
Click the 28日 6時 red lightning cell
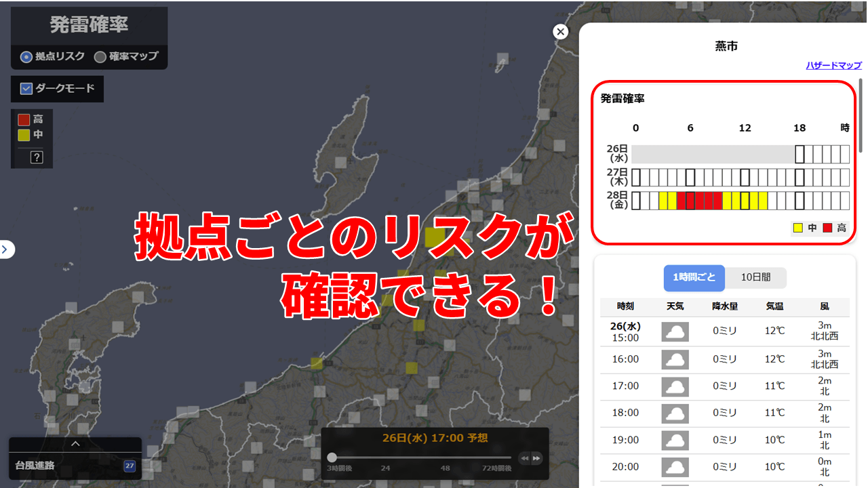690,201
